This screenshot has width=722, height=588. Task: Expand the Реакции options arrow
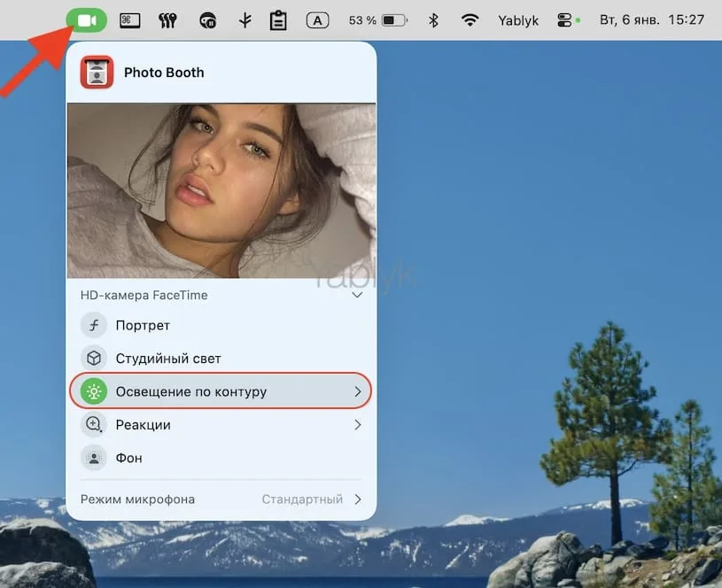click(x=358, y=424)
